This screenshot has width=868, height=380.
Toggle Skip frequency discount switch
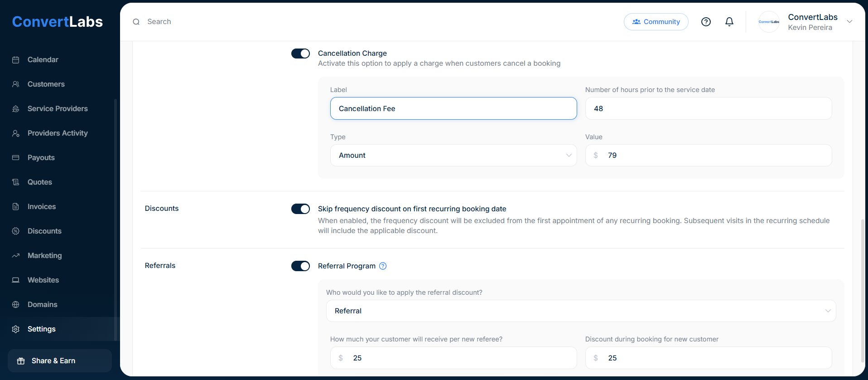click(x=300, y=209)
